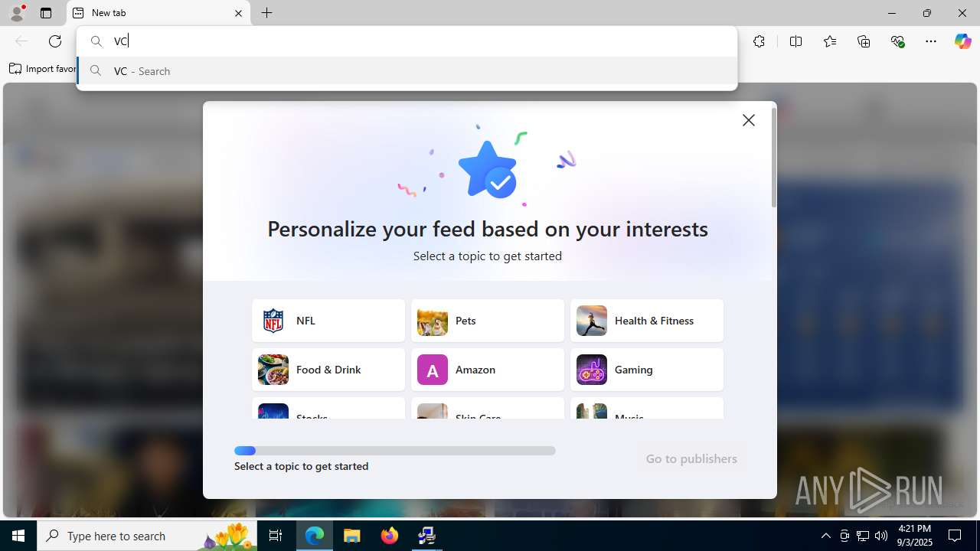The height and width of the screenshot is (551, 980).
Task: Click the address bar containing VC
Action: 407,41
